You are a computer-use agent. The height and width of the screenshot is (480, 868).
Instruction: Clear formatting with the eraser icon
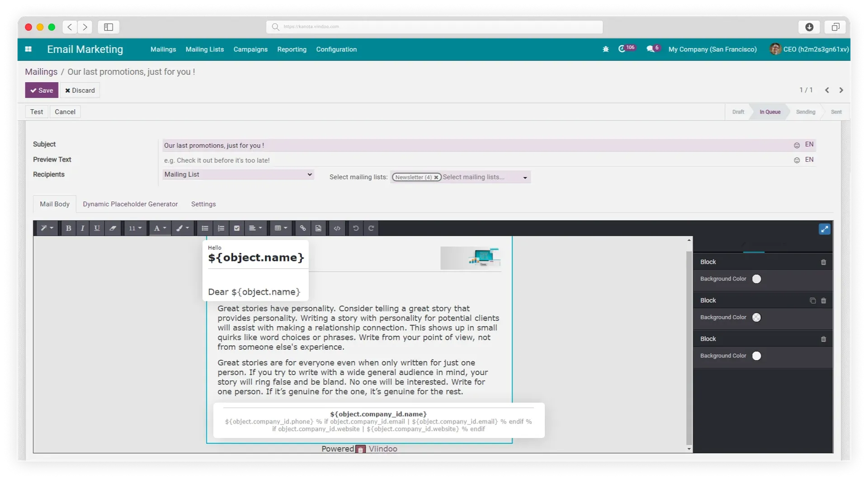113,228
